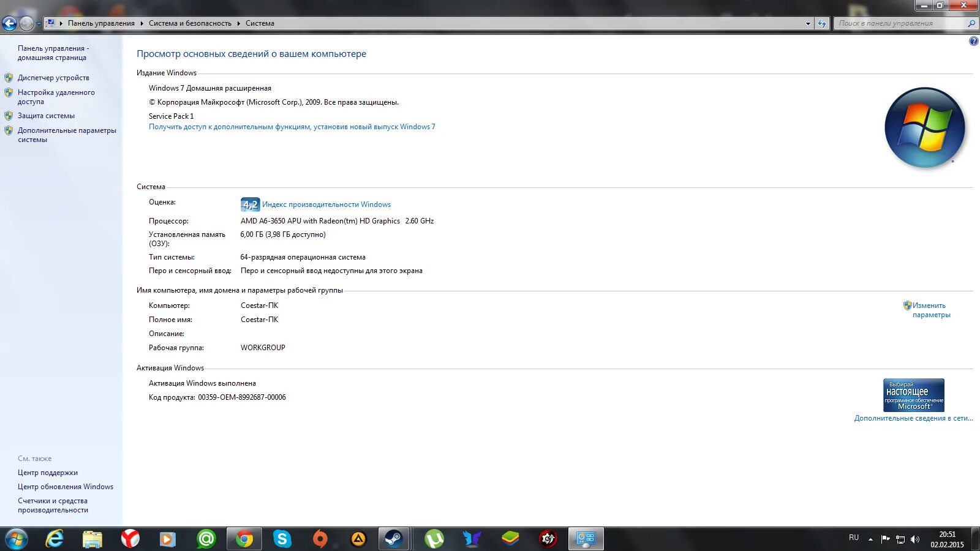
Task: Select Система и безопасность breadcrumb
Action: click(x=190, y=23)
